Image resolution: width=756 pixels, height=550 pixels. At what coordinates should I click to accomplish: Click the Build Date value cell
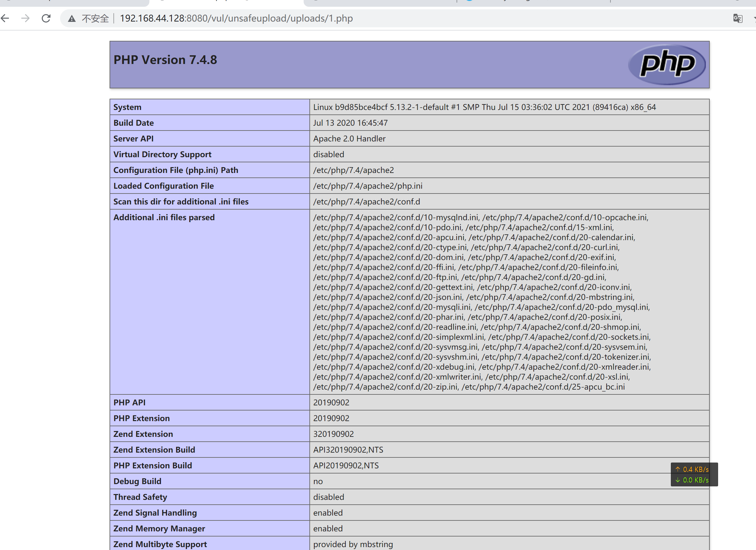tap(350, 123)
